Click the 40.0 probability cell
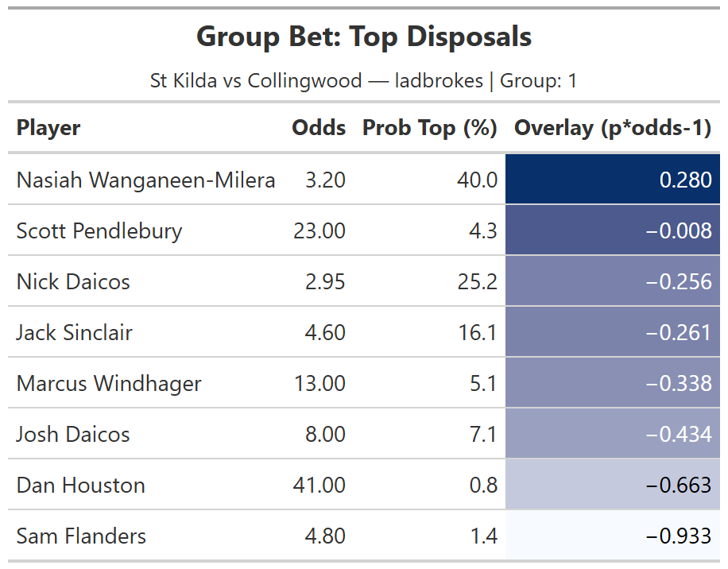728x569 pixels. click(x=478, y=180)
